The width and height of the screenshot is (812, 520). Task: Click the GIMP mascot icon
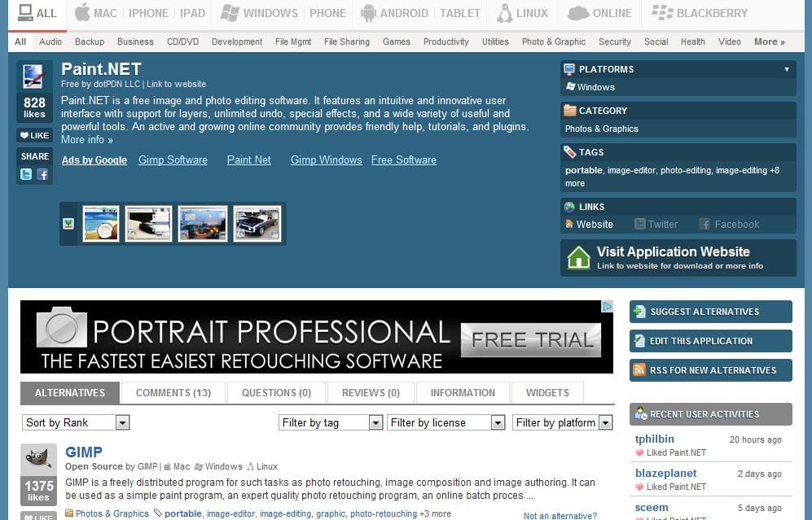39,460
